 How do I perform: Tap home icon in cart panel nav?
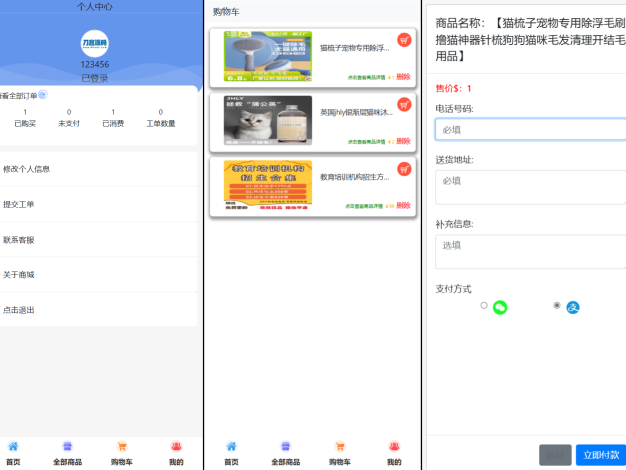(x=232, y=446)
